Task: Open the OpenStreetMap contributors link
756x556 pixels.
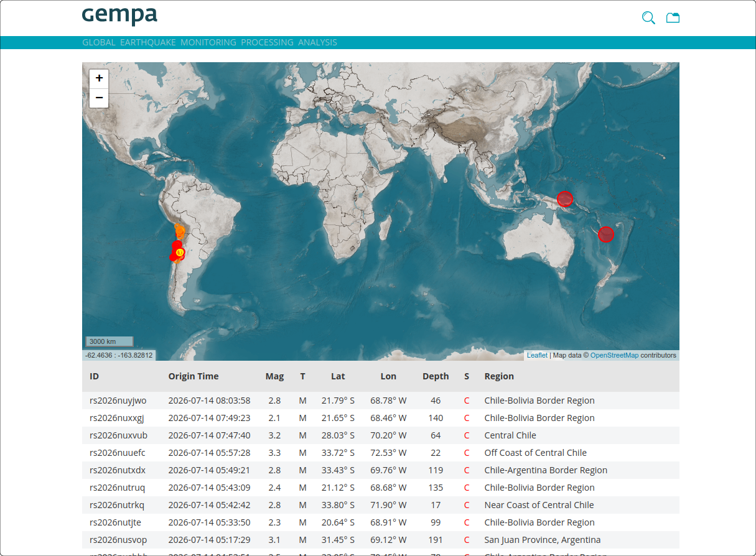Action: tap(614, 355)
